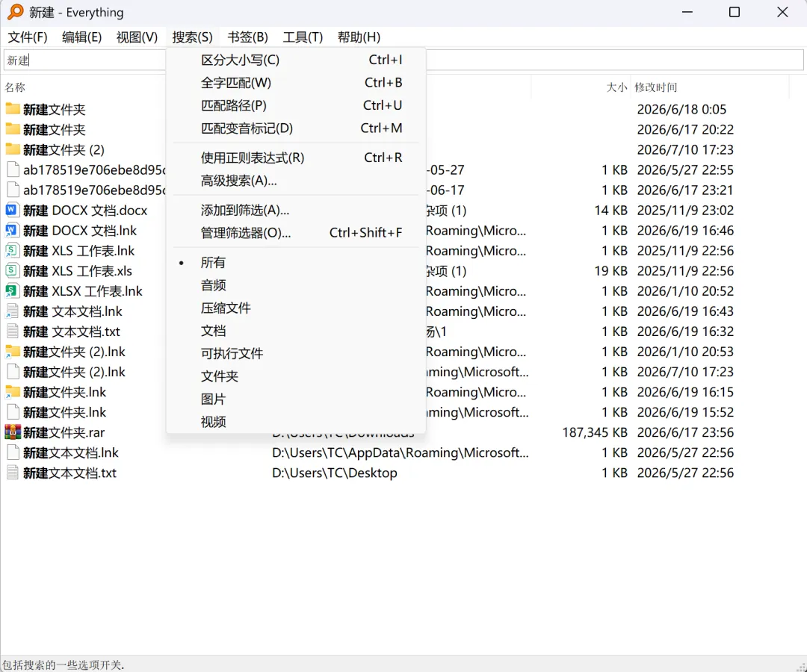The height and width of the screenshot is (672, 807).
Task: Click the spreadsheet icon for 新建 XLS 工作表.xls
Action: pyautogui.click(x=13, y=270)
